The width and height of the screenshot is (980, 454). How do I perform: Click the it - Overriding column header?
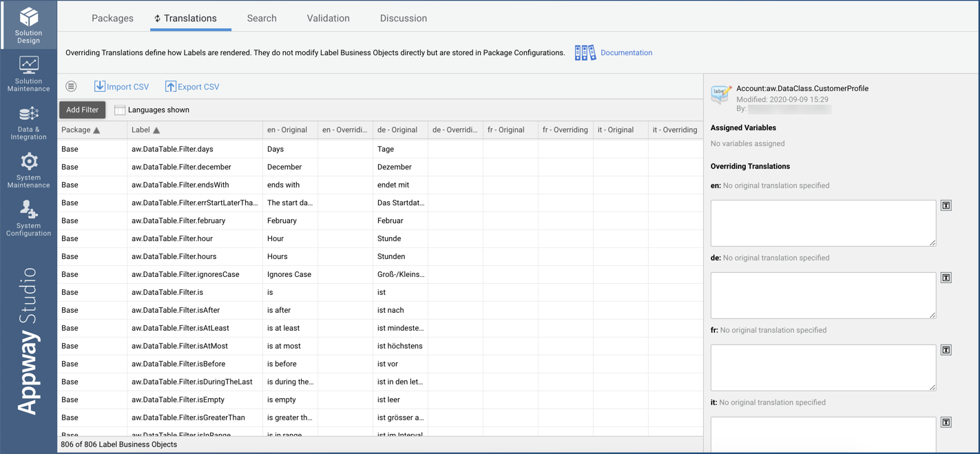676,130
